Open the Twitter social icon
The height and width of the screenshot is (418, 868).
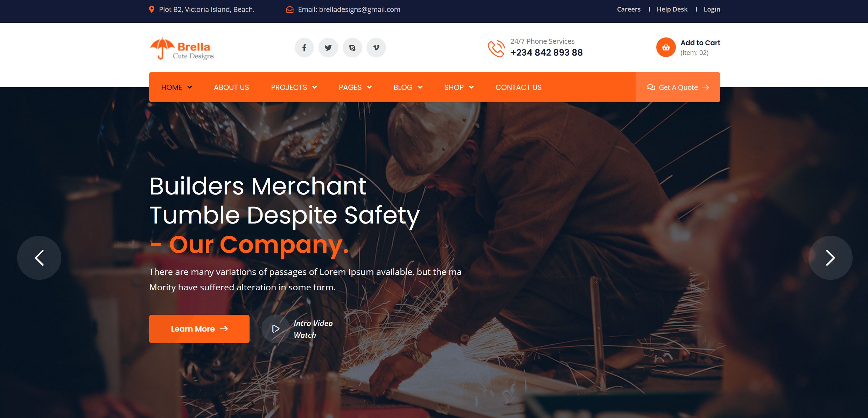(x=328, y=48)
